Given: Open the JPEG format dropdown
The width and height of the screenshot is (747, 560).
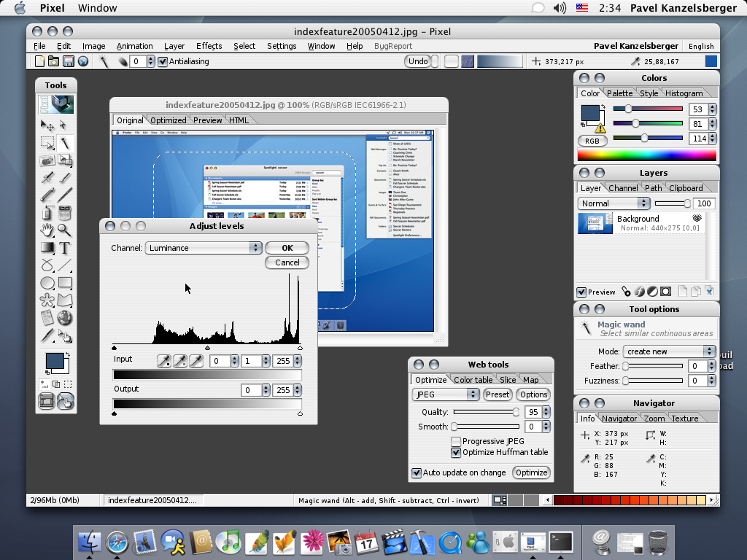Looking at the screenshot, I should click(446, 394).
